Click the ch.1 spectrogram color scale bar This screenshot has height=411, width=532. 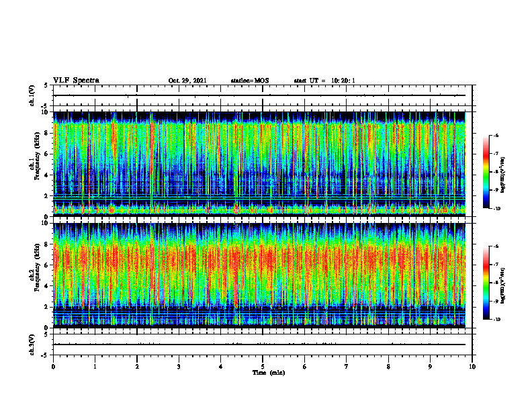(486, 172)
